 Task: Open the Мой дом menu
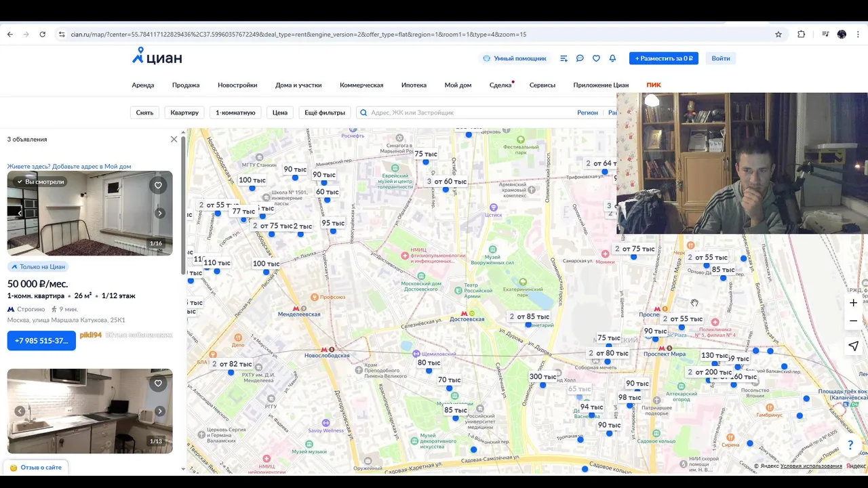tap(458, 85)
